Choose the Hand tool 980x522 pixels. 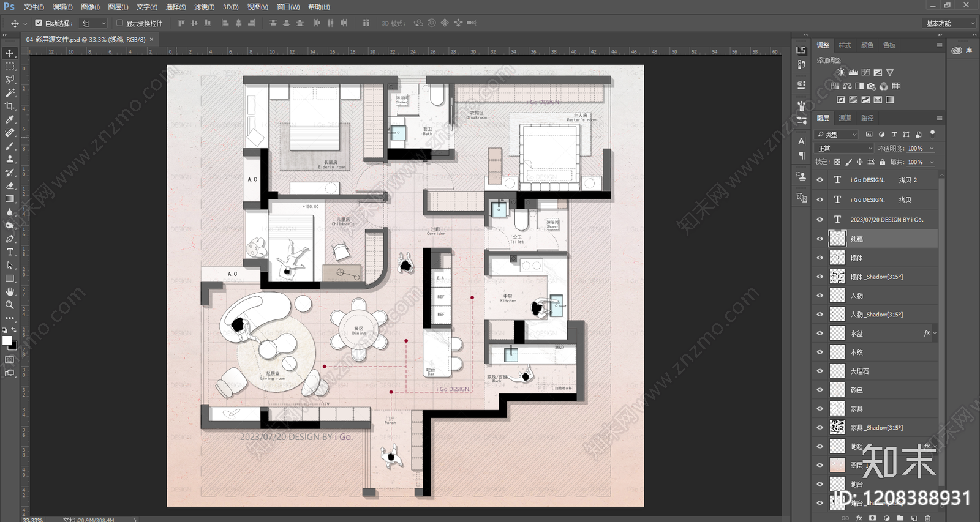(x=10, y=292)
